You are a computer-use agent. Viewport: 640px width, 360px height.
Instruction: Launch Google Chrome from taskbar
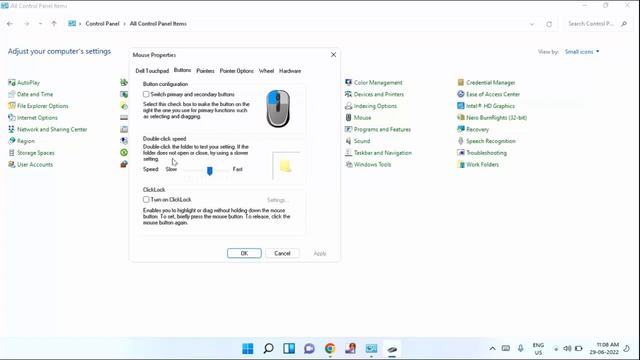(x=330, y=349)
